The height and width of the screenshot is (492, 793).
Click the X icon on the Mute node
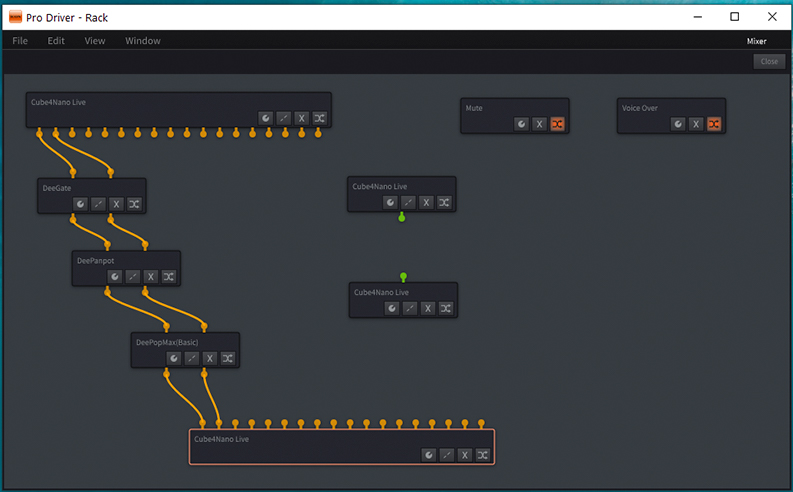tap(540, 124)
